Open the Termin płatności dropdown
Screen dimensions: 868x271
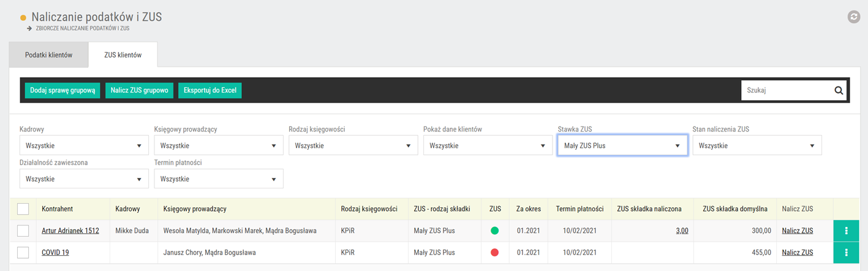(x=219, y=179)
